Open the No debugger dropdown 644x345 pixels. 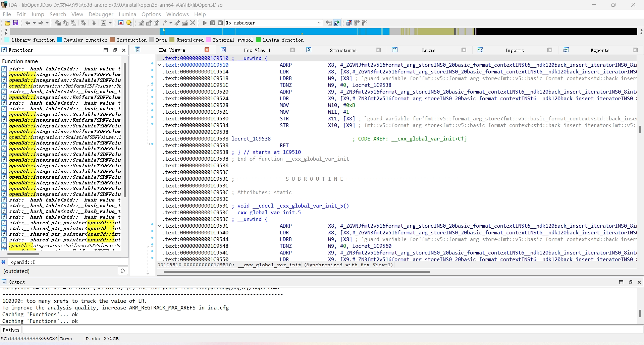coord(319,23)
